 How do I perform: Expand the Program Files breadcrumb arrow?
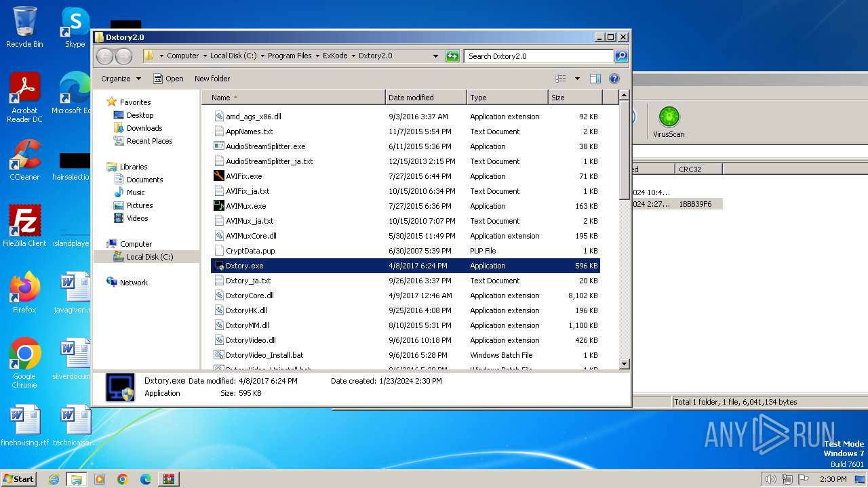[317, 56]
